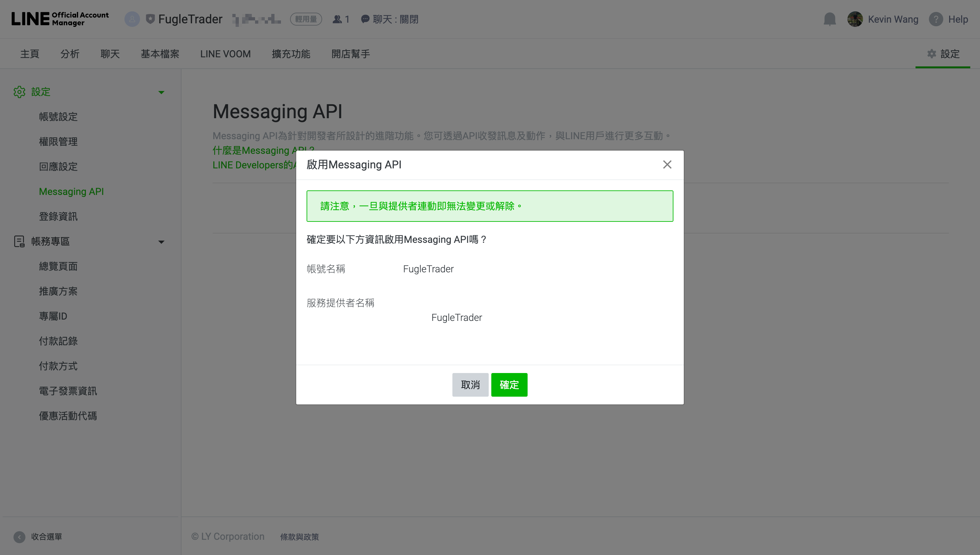
Task: Go to the 主頁 tab
Action: coord(30,54)
